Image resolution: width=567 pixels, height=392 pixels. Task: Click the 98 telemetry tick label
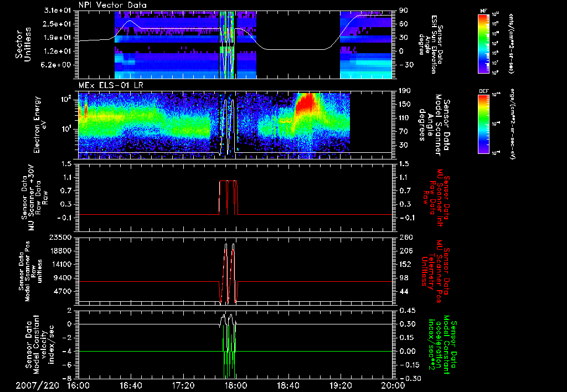(403, 278)
